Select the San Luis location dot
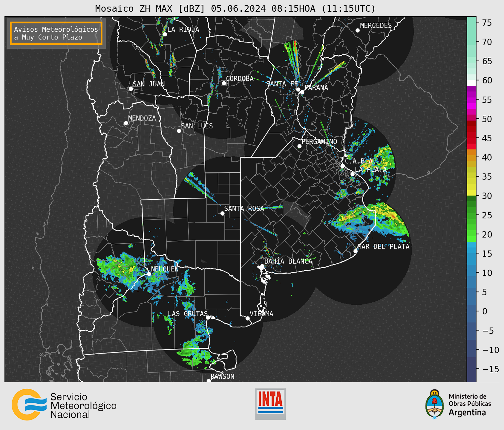Viewport: 504px width, 430px height. pos(179,131)
